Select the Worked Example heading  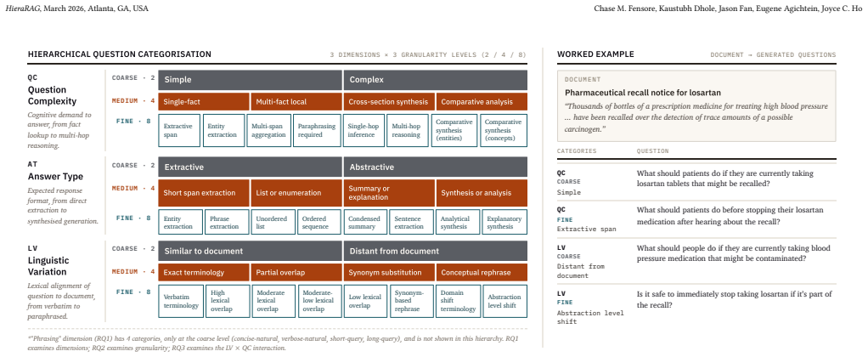tap(595, 54)
